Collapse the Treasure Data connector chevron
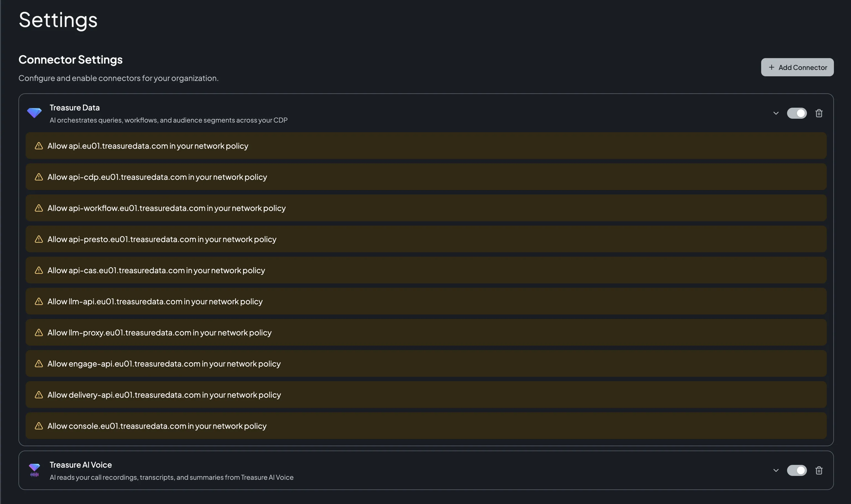Viewport: 851px width, 504px height. point(776,113)
